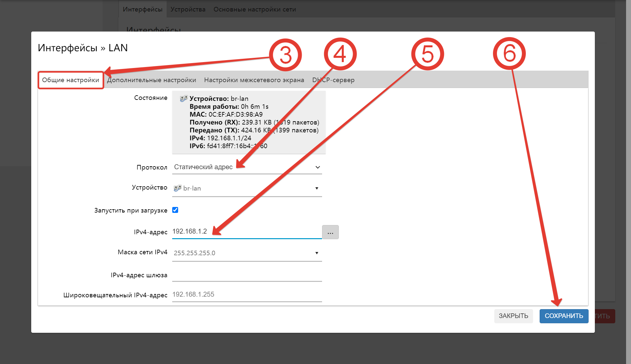
Task: Click the bridge icon beside the device name in status
Action: [184, 99]
